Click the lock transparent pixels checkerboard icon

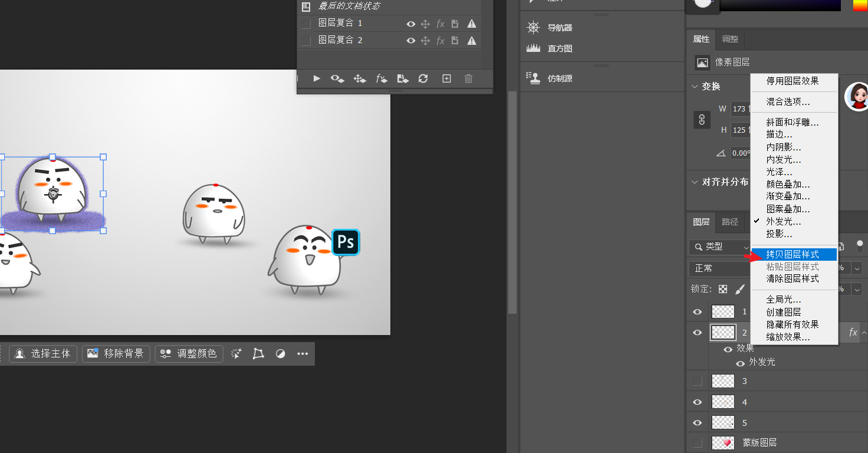pos(723,289)
